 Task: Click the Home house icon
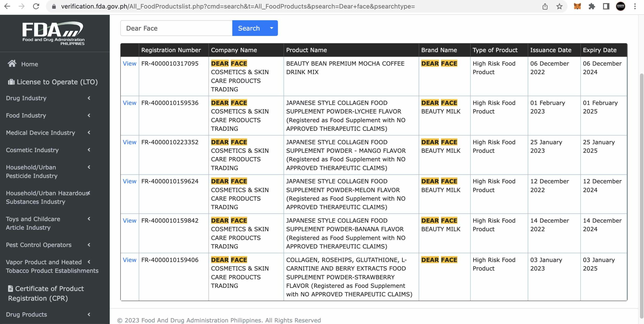[x=12, y=64]
